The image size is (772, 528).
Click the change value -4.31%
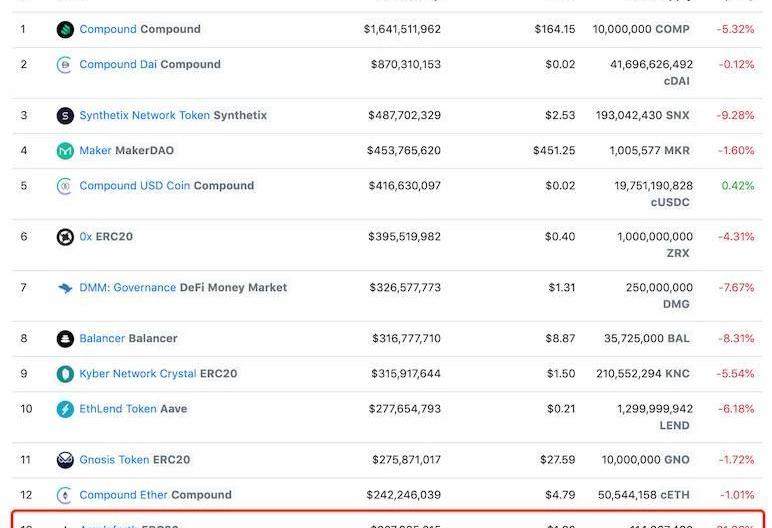[736, 236]
